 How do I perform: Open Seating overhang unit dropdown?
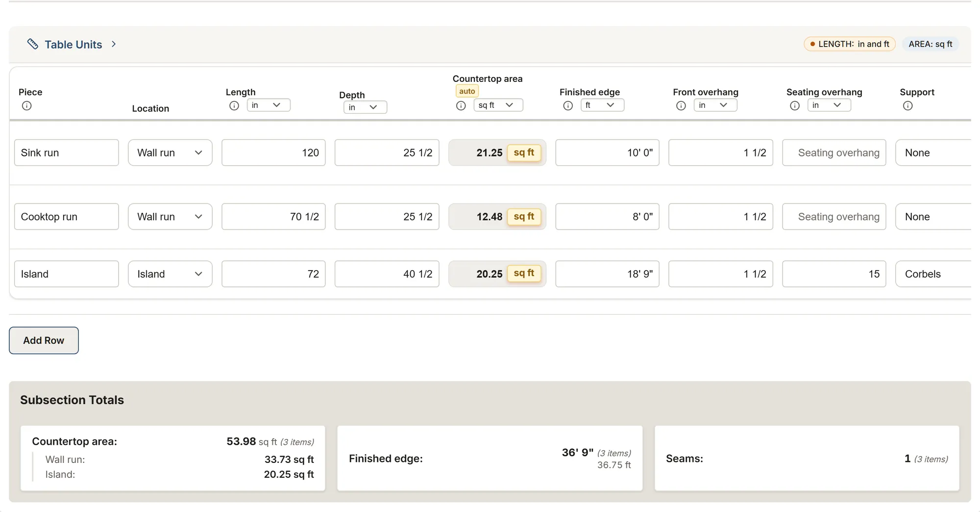tap(829, 105)
